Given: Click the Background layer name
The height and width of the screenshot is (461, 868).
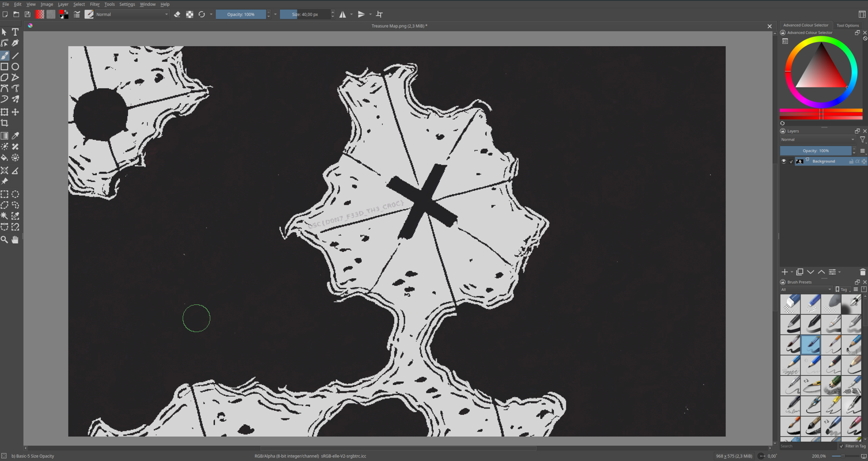Looking at the screenshot, I should coord(823,161).
